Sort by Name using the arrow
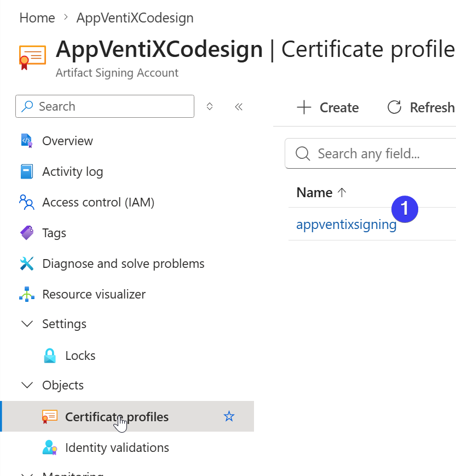Image resolution: width=456 pixels, height=476 pixels. click(x=342, y=192)
